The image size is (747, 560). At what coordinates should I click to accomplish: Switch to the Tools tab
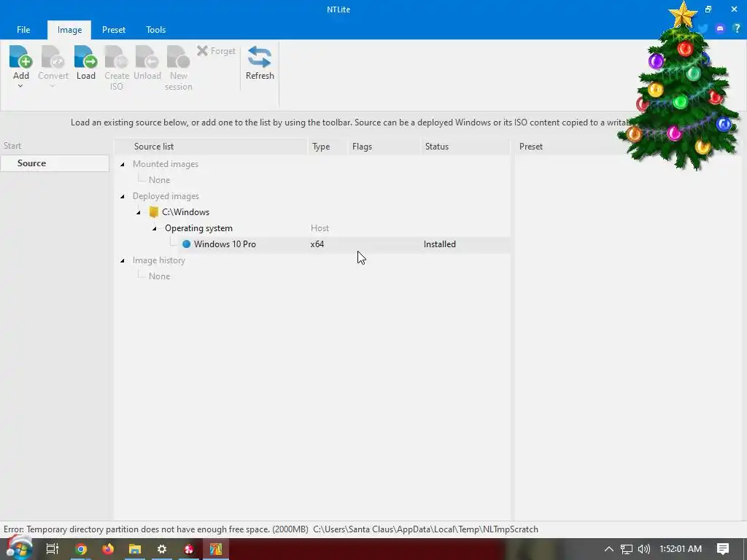pyautogui.click(x=156, y=29)
